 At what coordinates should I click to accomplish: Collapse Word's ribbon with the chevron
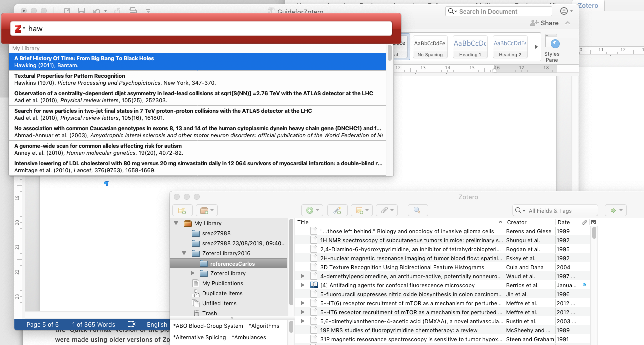pyautogui.click(x=568, y=23)
